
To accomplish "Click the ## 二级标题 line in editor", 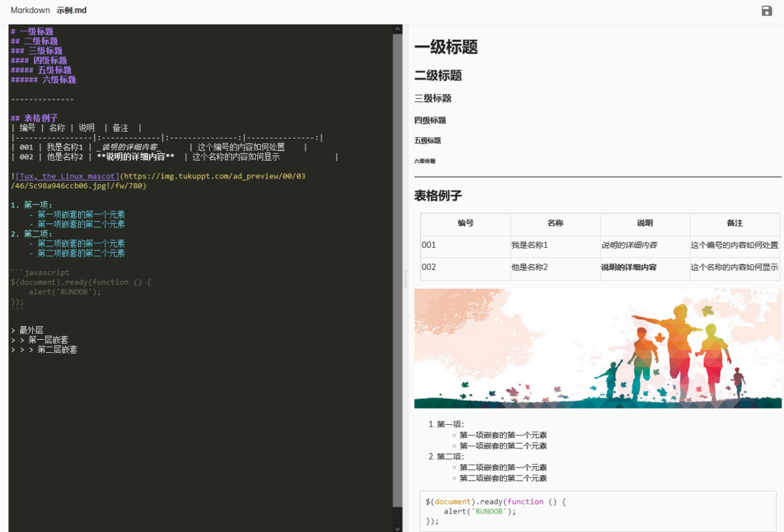I will [34, 41].
